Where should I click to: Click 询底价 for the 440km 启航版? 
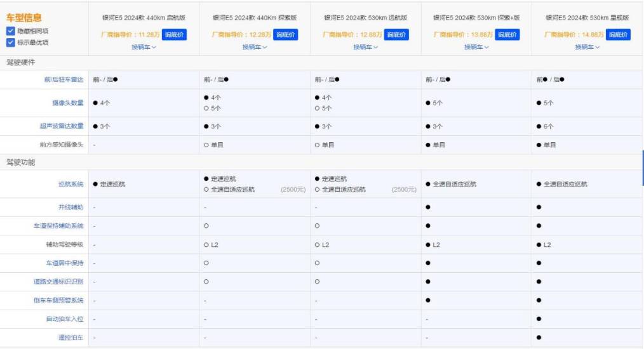[174, 35]
